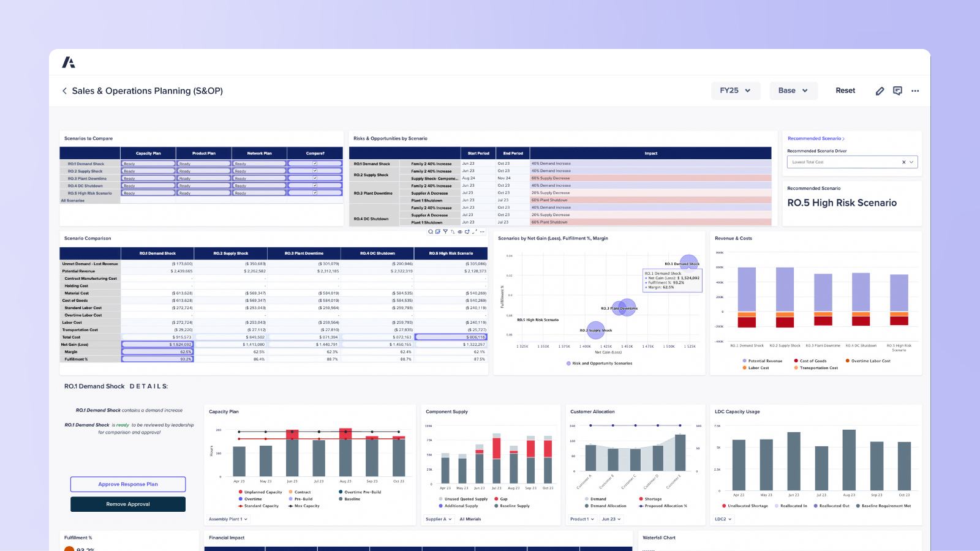The width and height of the screenshot is (980, 551).
Task: Uncheck Compare for RO.4 DC Shutdown
Action: [x=315, y=186]
